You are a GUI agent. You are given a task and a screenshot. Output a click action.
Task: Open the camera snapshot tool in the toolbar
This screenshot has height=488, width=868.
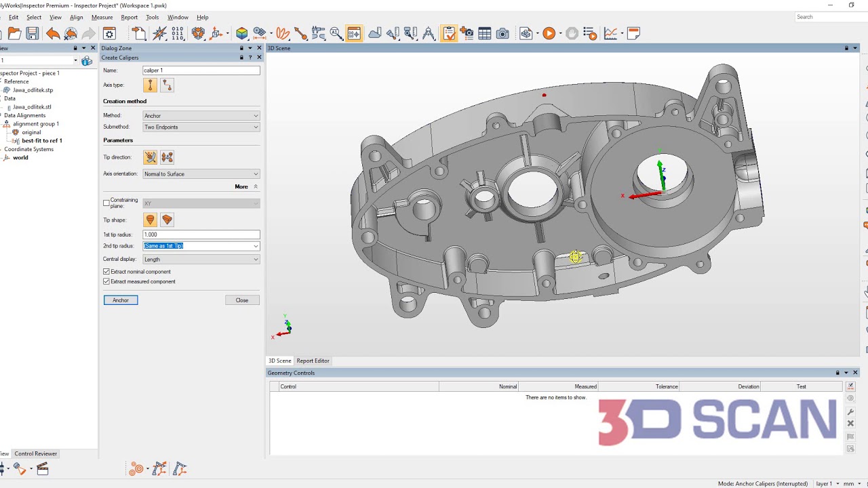502,33
